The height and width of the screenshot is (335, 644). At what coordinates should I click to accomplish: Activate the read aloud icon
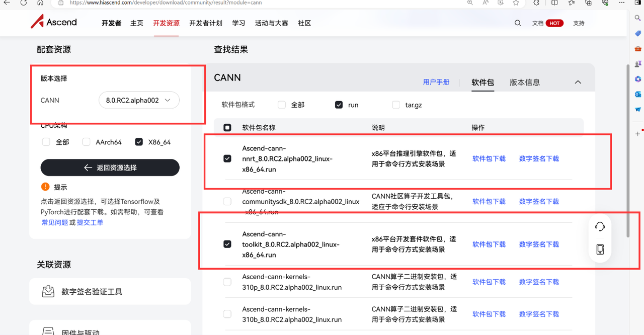(486, 3)
